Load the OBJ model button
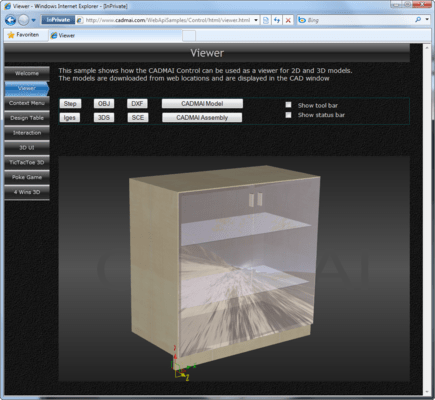Image resolution: width=435 pixels, height=400 pixels. coord(104,104)
